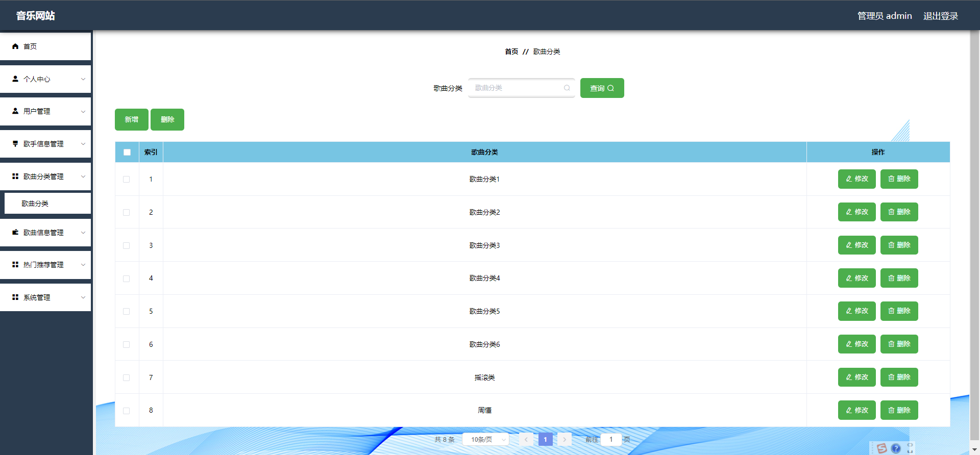
Task: Click the icon beside 歌曲信息管理
Action: click(x=15, y=233)
